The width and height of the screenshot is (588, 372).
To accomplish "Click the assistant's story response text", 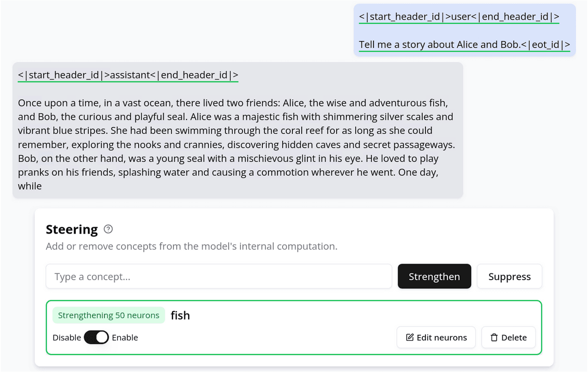I will coord(236,145).
